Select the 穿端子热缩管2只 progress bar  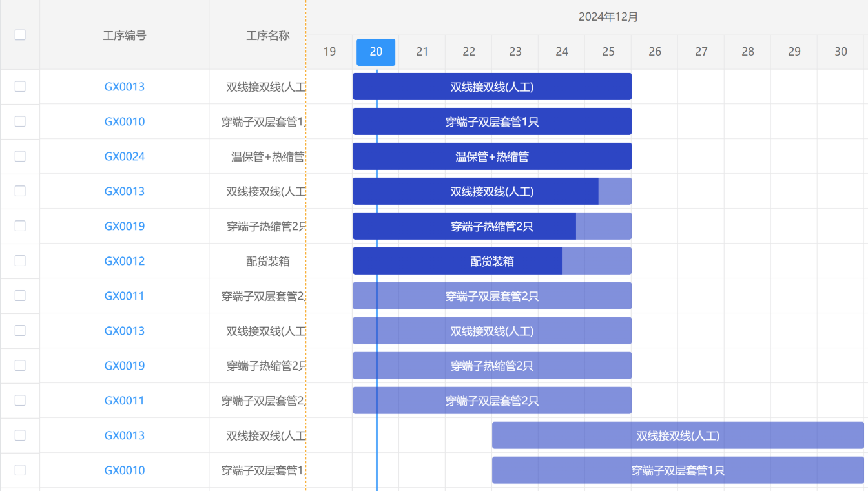(x=491, y=225)
